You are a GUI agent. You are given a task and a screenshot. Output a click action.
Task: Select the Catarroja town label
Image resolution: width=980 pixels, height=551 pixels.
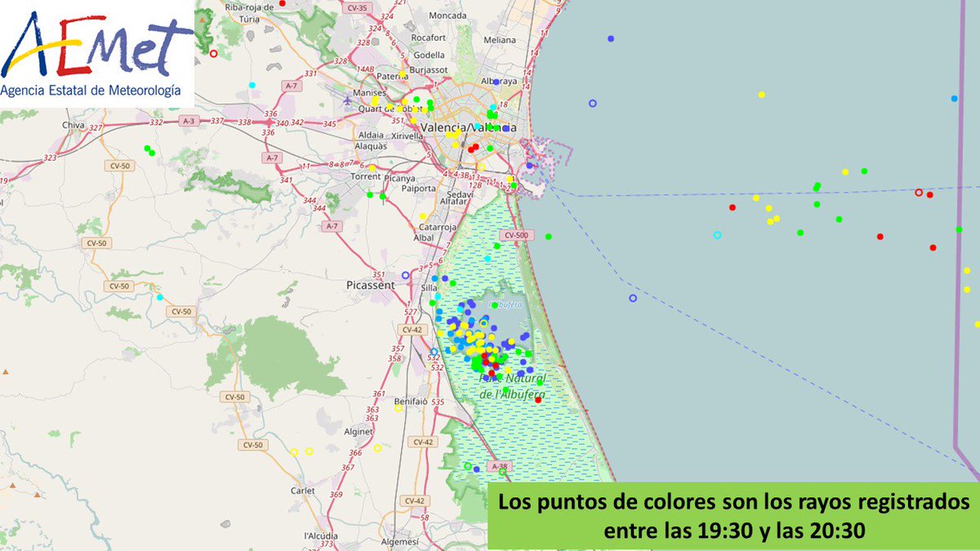436,227
